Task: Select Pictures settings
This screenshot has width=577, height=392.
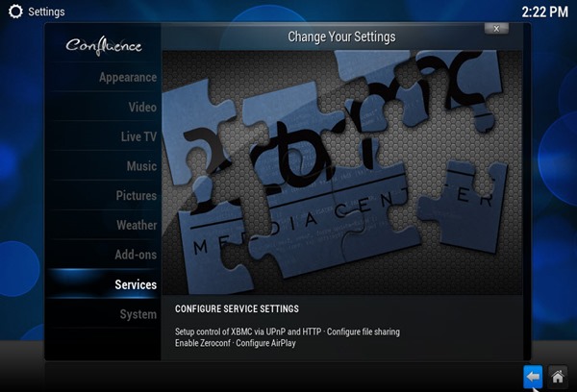Action: [105, 195]
